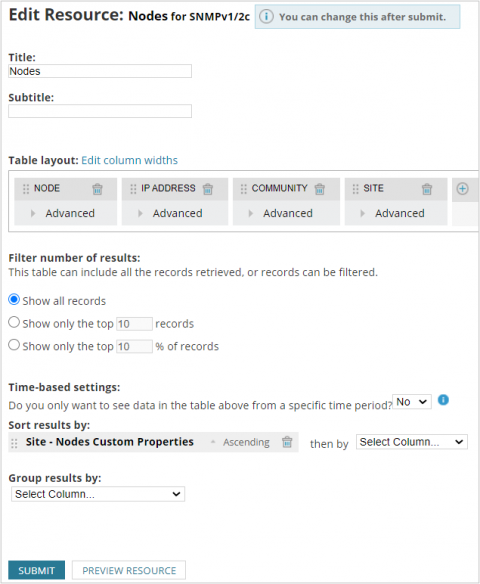480x584 pixels.
Task: Remove the SITE column via trash icon
Action: tap(427, 189)
